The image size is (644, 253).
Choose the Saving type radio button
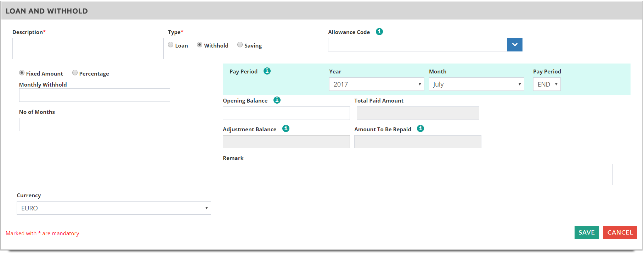pos(240,45)
